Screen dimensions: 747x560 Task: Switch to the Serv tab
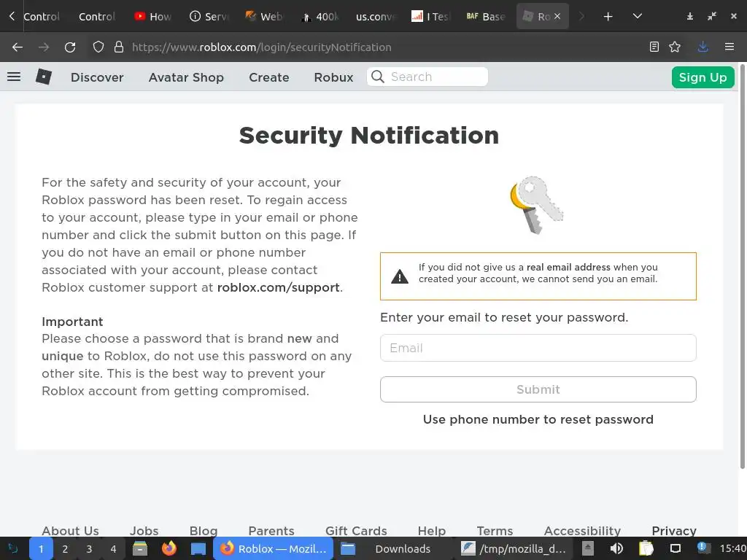point(209,17)
